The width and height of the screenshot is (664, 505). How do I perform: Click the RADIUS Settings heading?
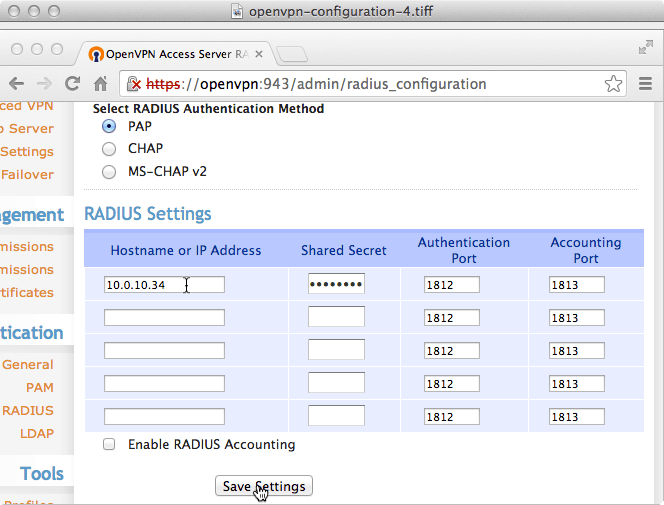tap(148, 214)
